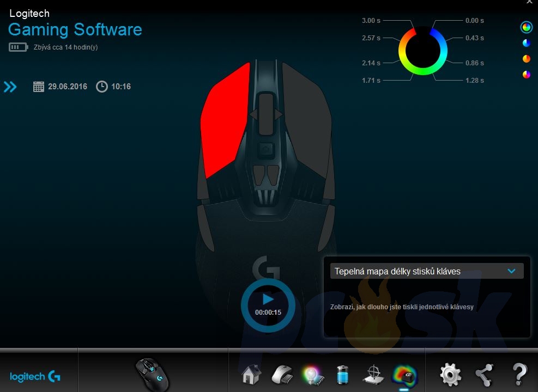This screenshot has width=538, height=392.
Task: Open the Tepelná mapa délky stisků kláves dropdown
Action: [x=427, y=271]
